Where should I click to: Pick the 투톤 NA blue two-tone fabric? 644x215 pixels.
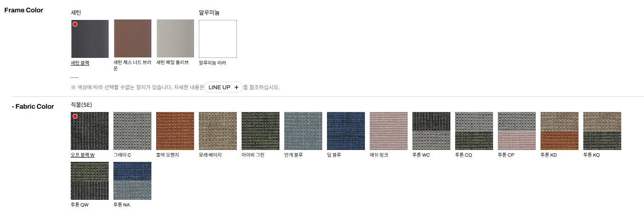[x=132, y=181]
